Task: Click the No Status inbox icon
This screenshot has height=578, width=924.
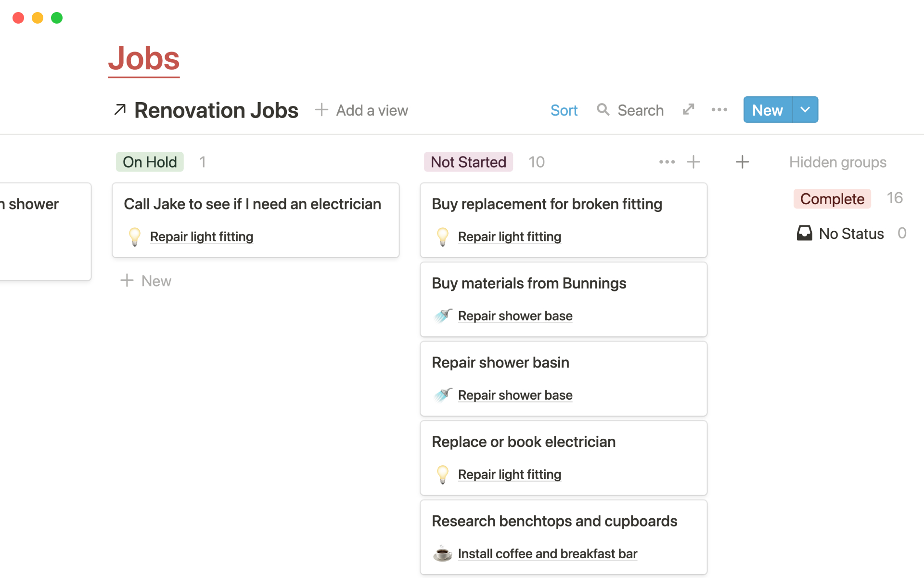Action: [804, 234]
